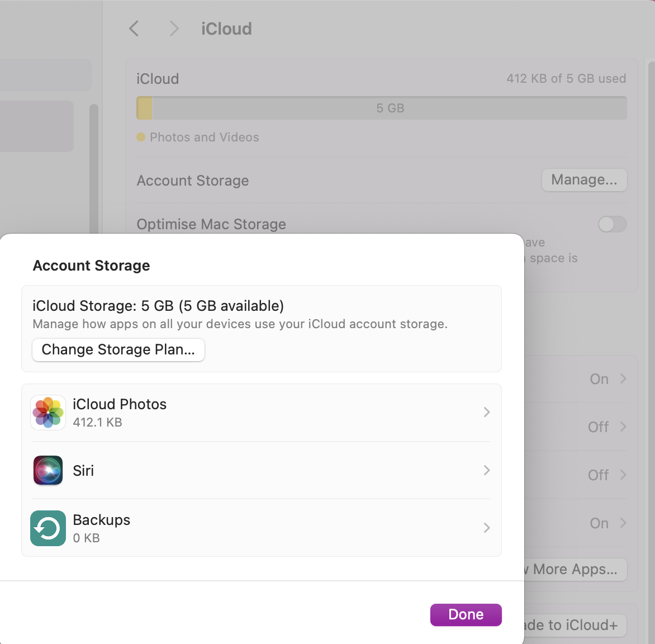Click the 'Siri' row label

83,471
